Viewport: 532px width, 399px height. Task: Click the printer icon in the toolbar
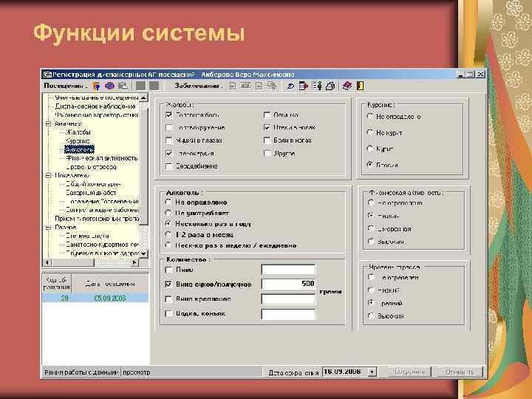click(x=330, y=86)
